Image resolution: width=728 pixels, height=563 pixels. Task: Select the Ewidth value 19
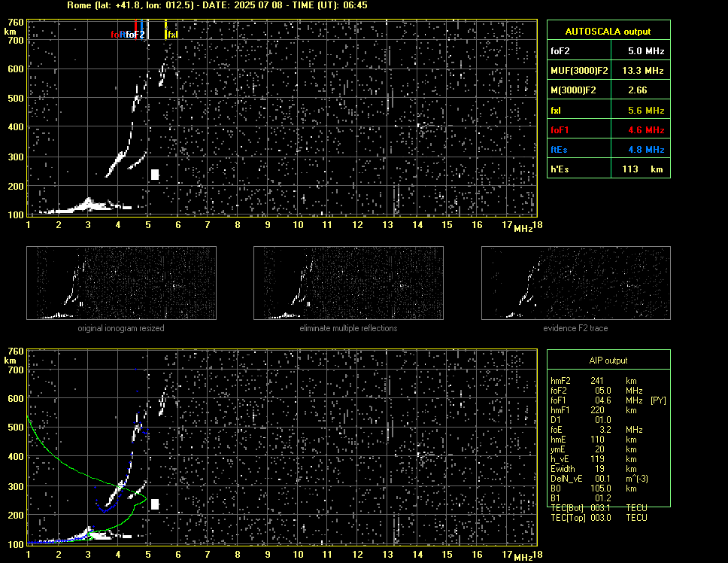click(x=600, y=469)
